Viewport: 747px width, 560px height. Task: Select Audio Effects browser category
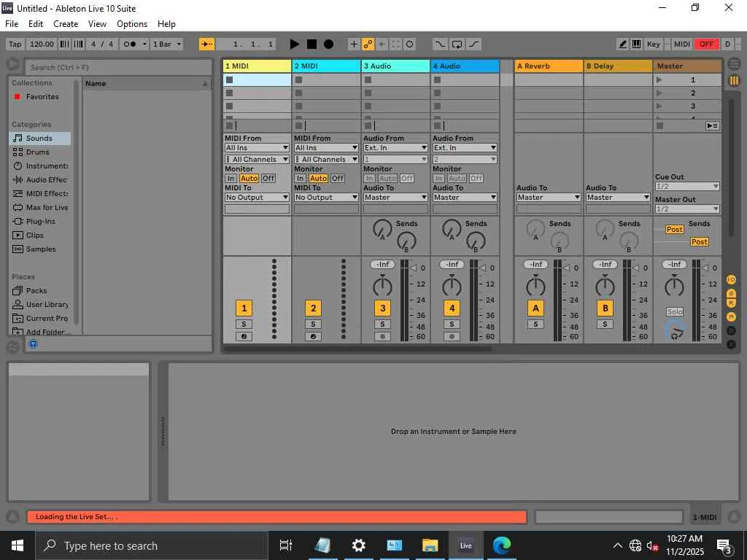(39, 179)
